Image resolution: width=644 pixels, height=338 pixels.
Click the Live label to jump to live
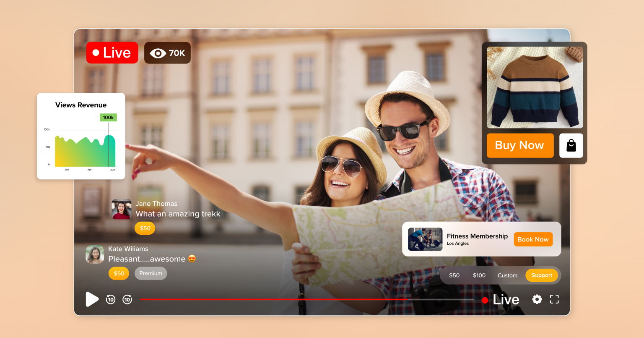(x=506, y=299)
